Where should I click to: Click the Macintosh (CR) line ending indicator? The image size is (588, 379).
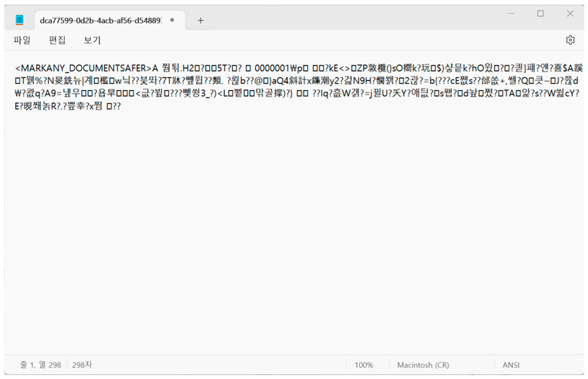click(423, 365)
